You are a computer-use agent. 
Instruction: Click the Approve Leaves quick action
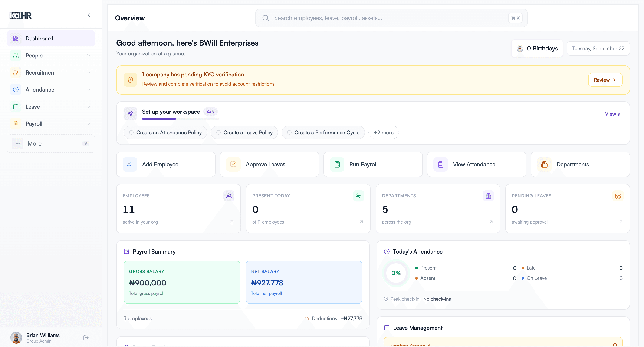coord(269,164)
